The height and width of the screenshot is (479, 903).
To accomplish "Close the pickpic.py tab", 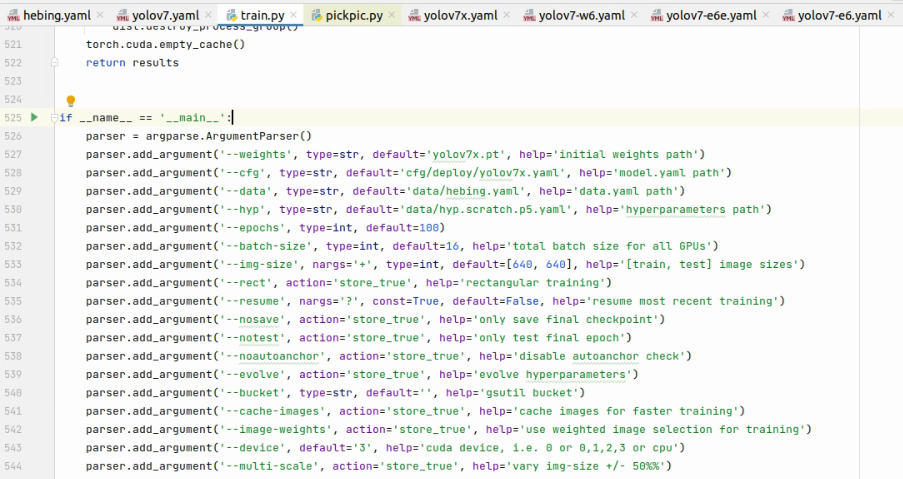I will 392,15.
